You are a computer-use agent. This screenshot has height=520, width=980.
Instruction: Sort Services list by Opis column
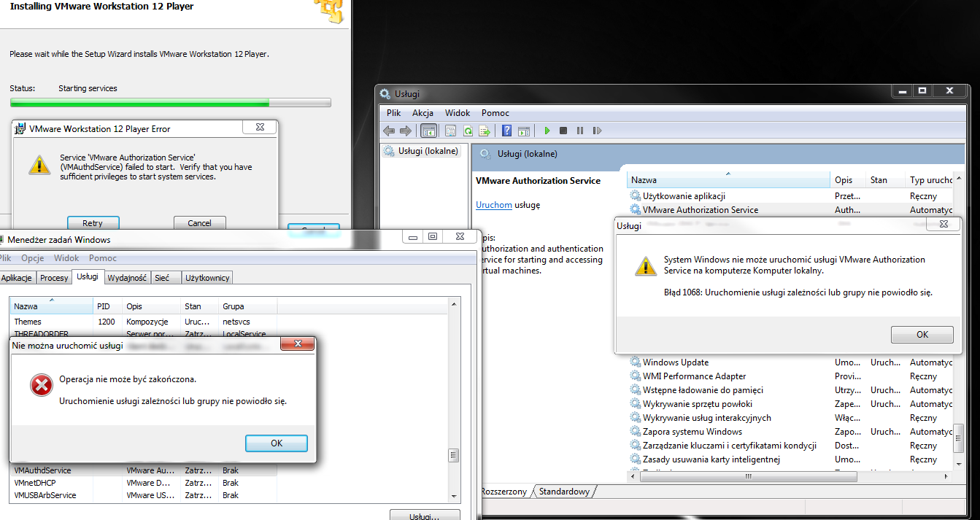pos(849,180)
